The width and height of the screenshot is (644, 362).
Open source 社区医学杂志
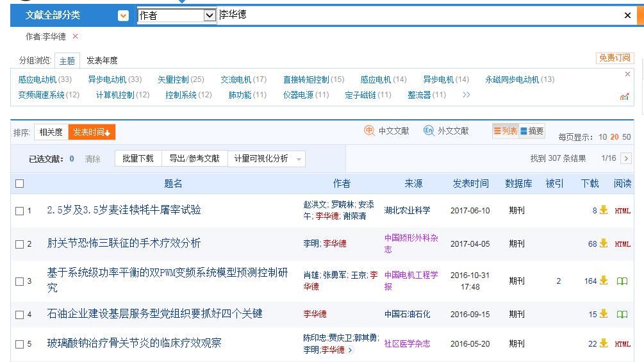pyautogui.click(x=407, y=344)
